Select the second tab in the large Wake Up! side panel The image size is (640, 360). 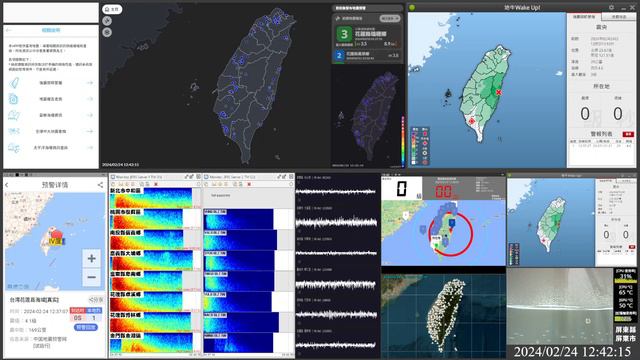click(x=619, y=17)
